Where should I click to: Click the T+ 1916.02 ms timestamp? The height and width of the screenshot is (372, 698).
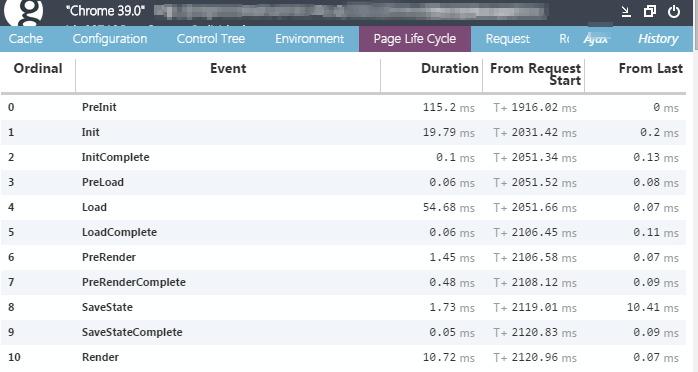coord(535,107)
